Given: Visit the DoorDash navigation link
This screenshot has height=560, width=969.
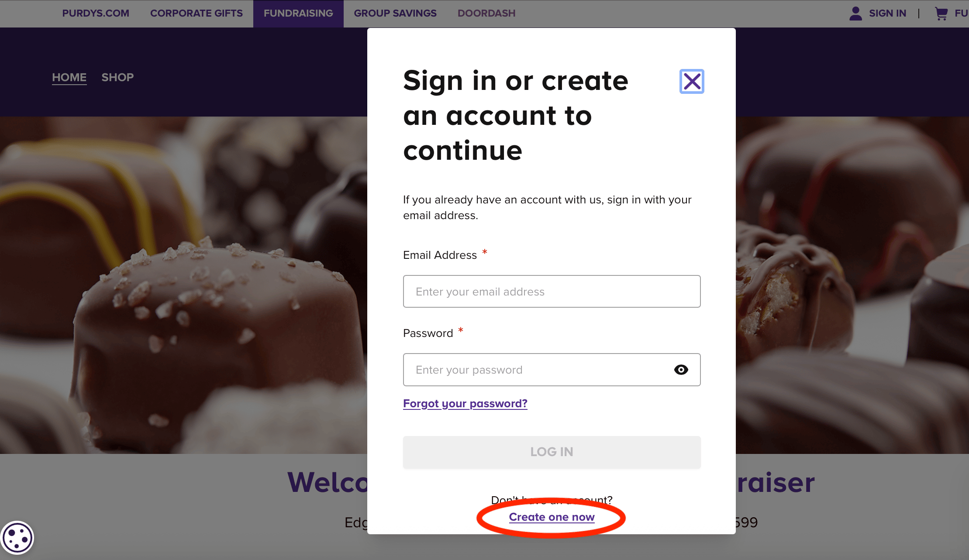Looking at the screenshot, I should (486, 14).
